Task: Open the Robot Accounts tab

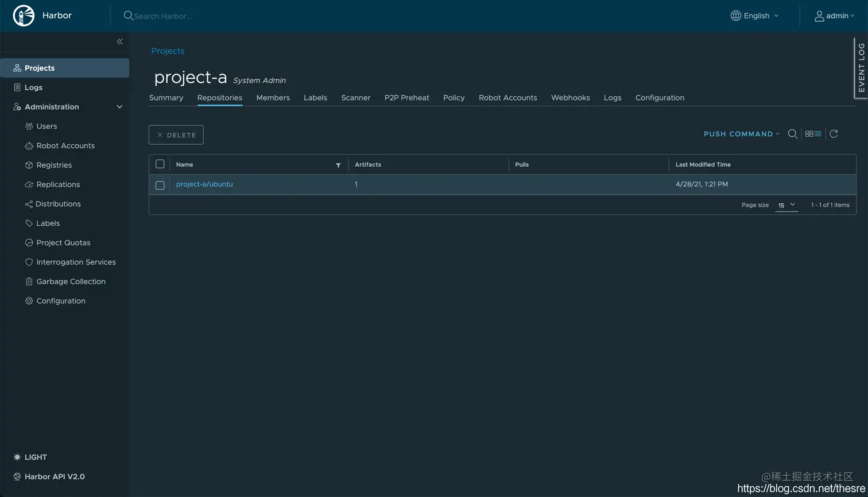Action: tap(508, 98)
